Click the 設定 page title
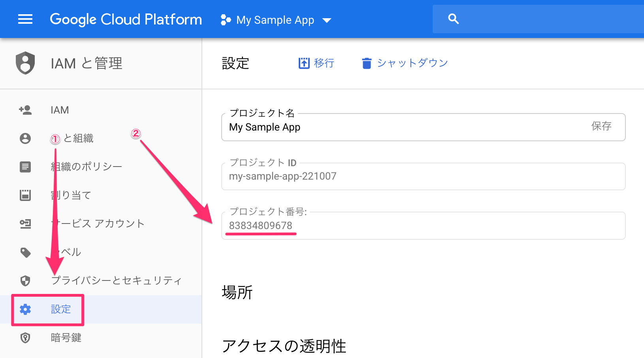 point(235,63)
